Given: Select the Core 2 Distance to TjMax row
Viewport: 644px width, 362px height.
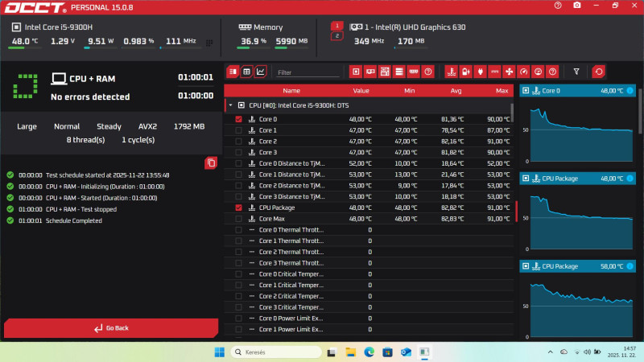Looking at the screenshot, I should pyautogui.click(x=369, y=186).
